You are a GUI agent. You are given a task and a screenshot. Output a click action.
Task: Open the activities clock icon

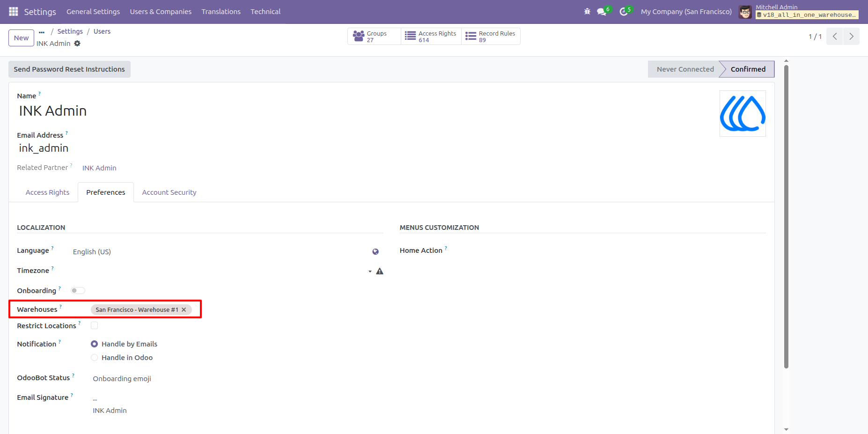click(624, 11)
